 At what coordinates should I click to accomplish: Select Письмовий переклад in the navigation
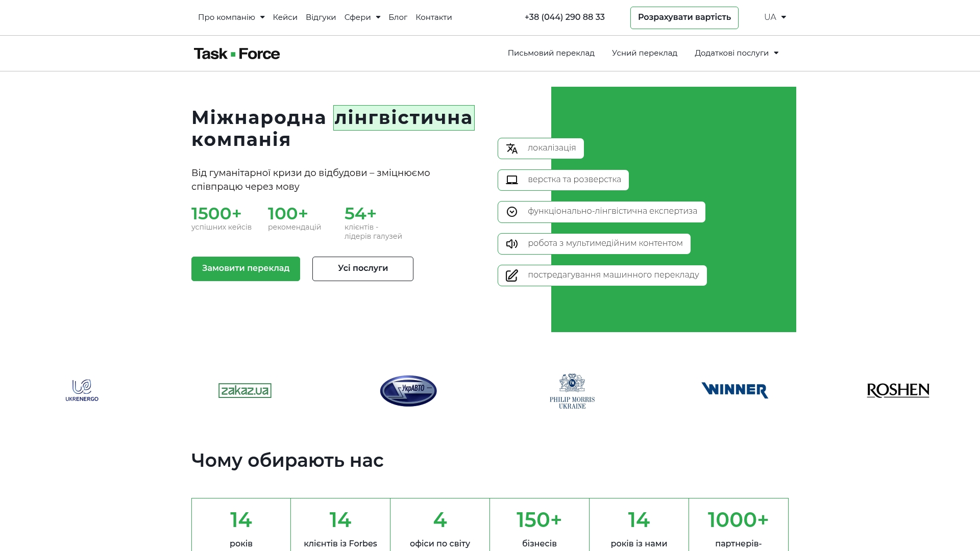(x=551, y=53)
